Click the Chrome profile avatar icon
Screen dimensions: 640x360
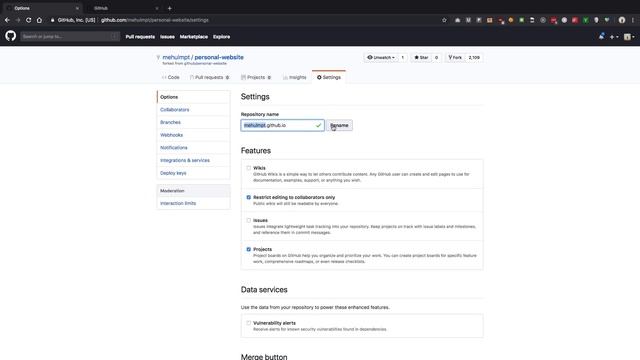(622, 20)
